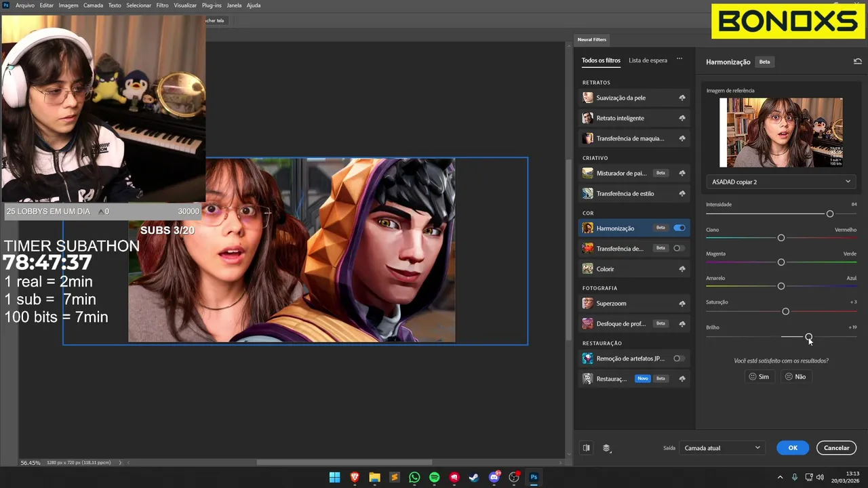The image size is (868, 488).
Task: Click the Brilho slider handle
Action: click(x=808, y=337)
